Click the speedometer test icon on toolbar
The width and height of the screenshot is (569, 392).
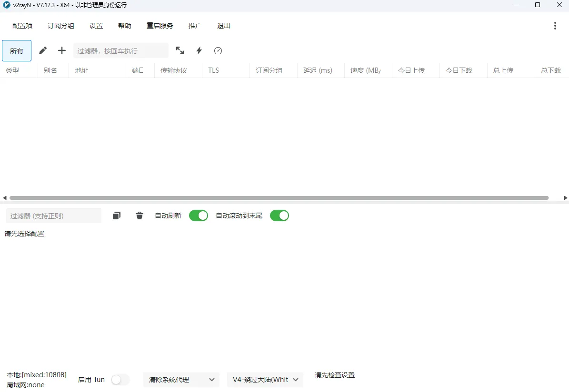[218, 50]
